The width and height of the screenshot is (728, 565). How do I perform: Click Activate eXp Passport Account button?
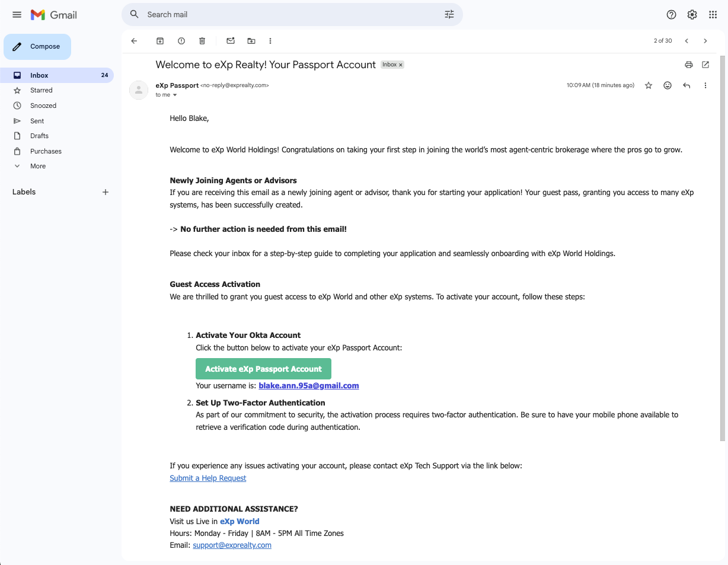click(x=263, y=369)
